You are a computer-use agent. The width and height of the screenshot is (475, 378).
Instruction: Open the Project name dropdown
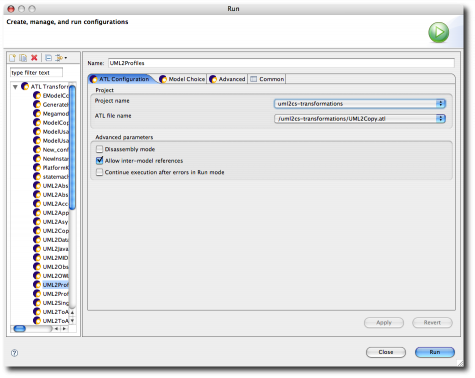tap(360, 104)
